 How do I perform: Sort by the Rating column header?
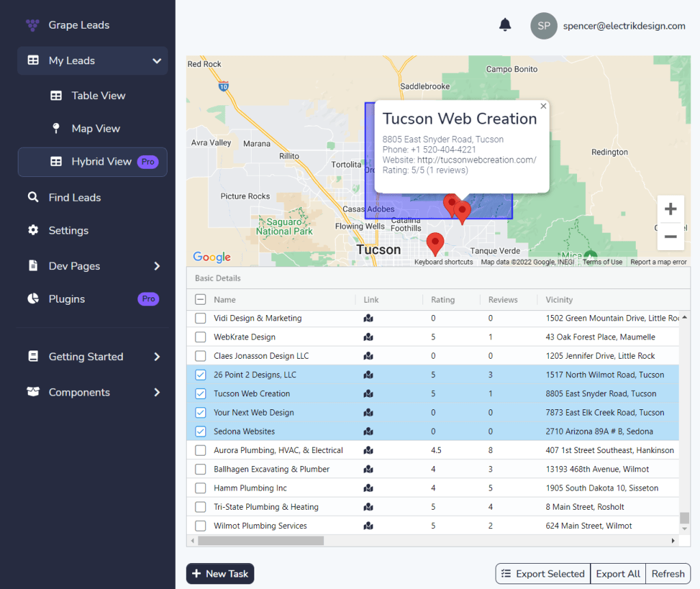click(443, 300)
